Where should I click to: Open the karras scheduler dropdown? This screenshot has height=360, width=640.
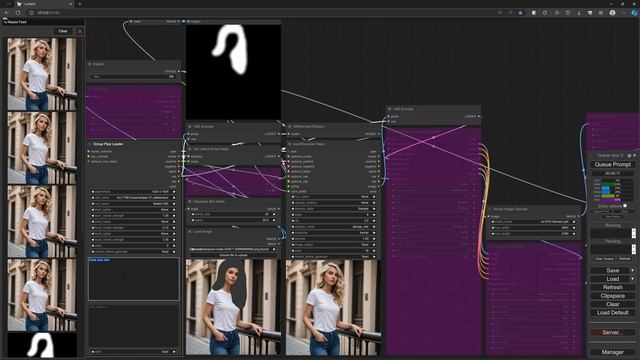click(x=333, y=233)
